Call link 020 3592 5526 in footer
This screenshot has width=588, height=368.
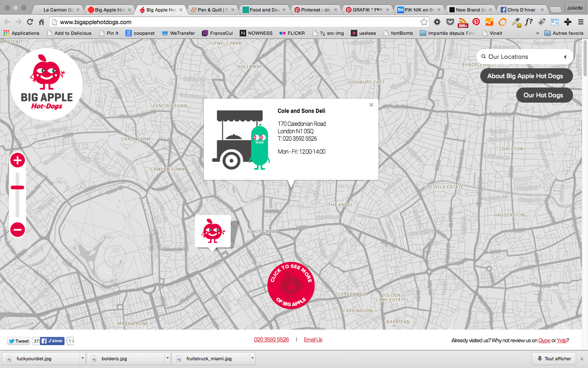coord(271,340)
